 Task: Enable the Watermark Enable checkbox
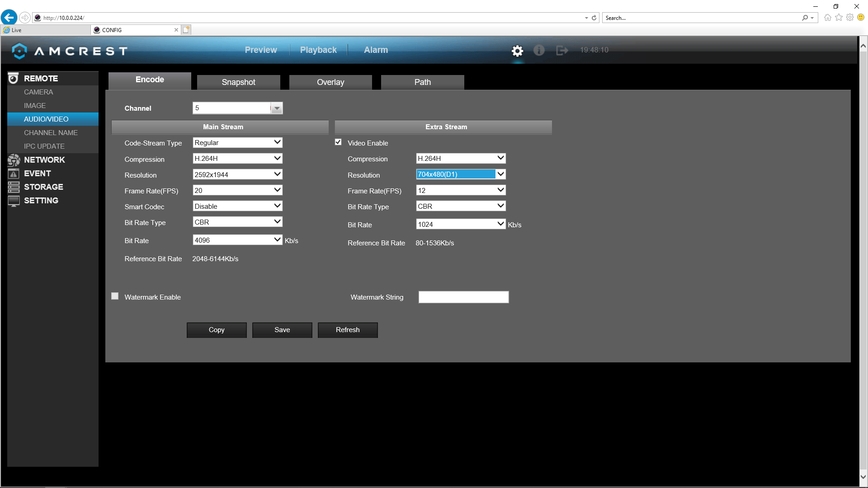(115, 296)
